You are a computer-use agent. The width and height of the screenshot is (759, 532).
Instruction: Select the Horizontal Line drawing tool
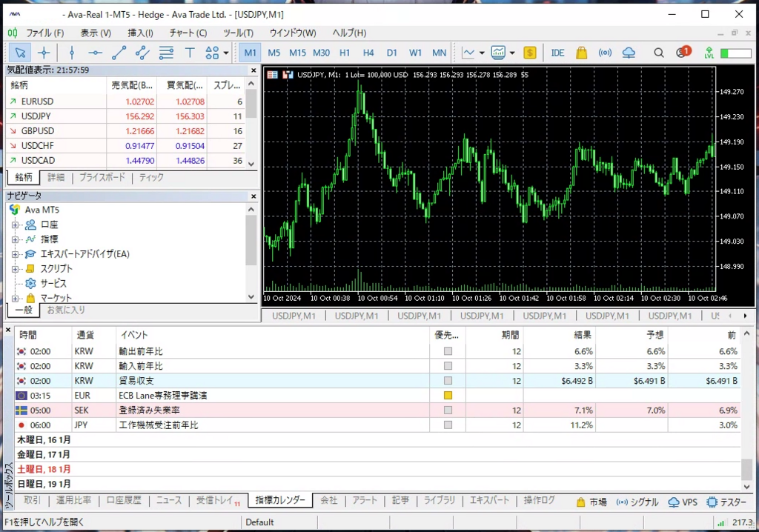coord(97,53)
